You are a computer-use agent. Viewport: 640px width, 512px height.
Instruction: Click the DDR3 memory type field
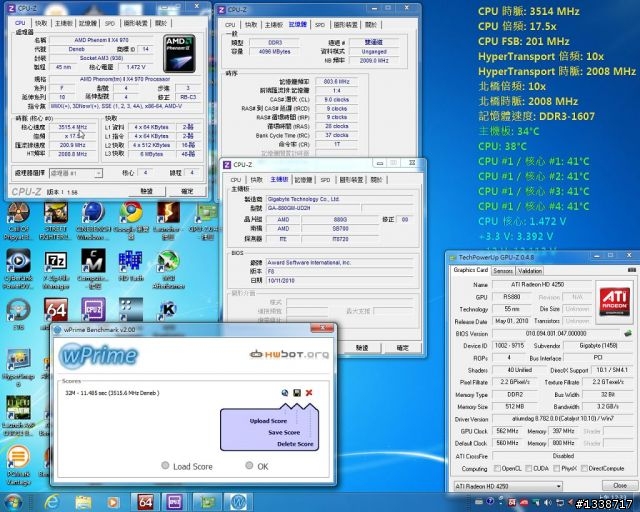point(275,42)
